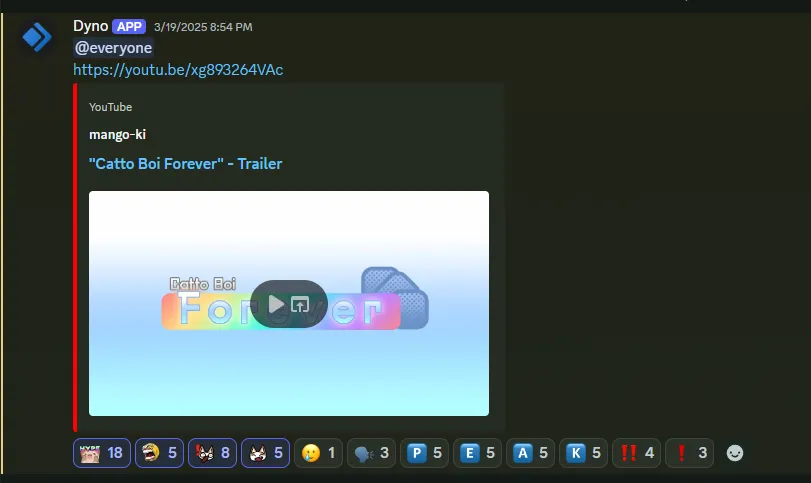
Task: Open the Dyno username profile
Action: (x=90, y=25)
